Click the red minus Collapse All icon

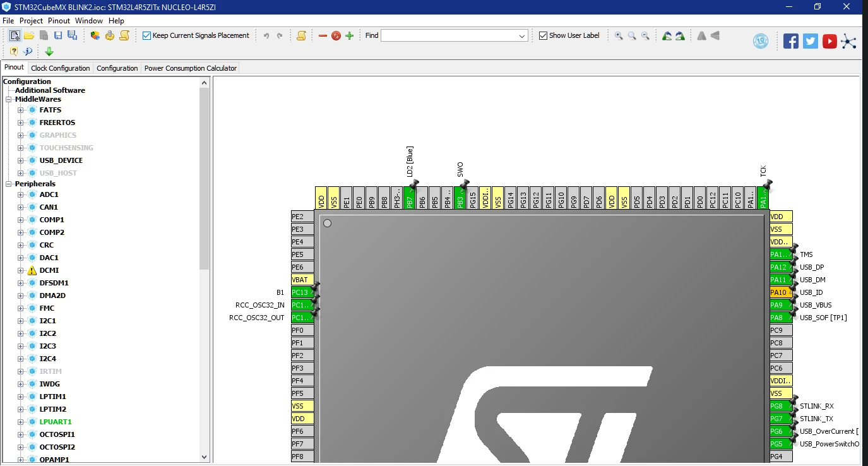(x=323, y=35)
